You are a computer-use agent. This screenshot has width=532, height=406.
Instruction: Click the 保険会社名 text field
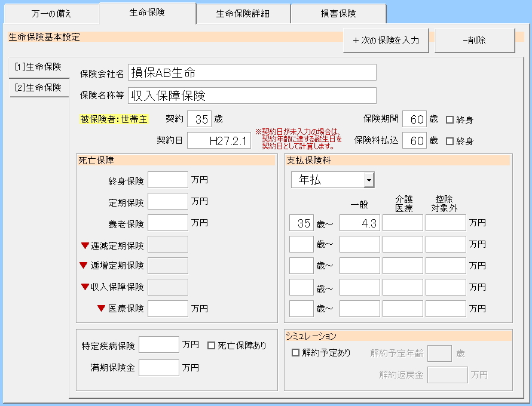pos(252,73)
